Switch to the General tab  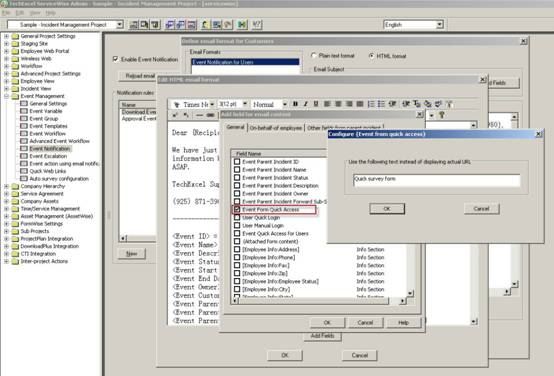[x=235, y=127]
